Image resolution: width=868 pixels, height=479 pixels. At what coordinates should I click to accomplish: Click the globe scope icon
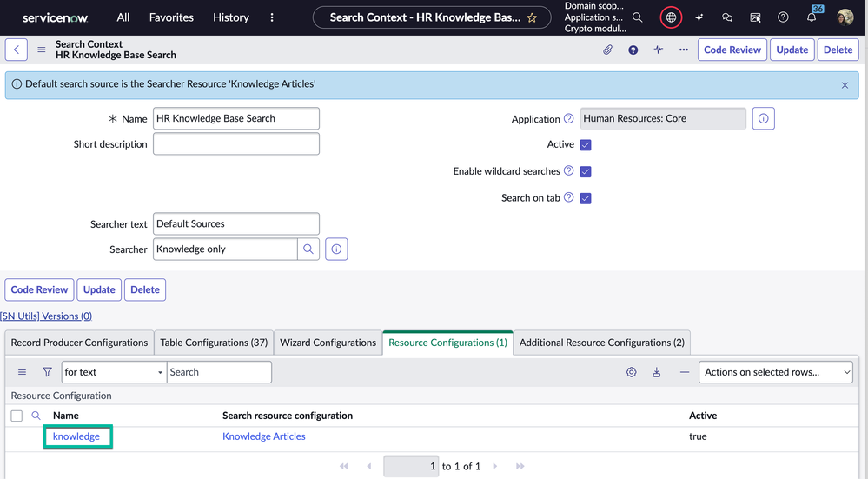(x=671, y=17)
